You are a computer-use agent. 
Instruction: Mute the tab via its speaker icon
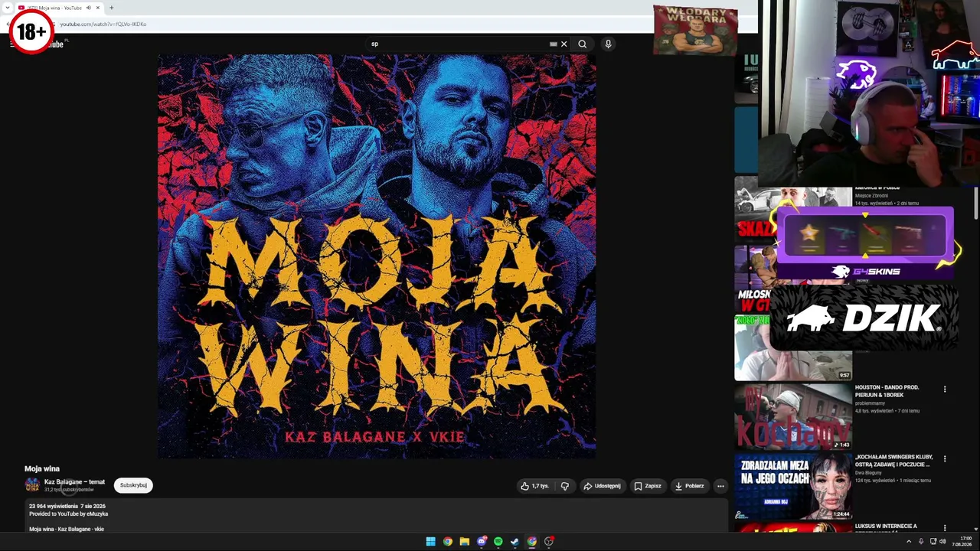88,8
